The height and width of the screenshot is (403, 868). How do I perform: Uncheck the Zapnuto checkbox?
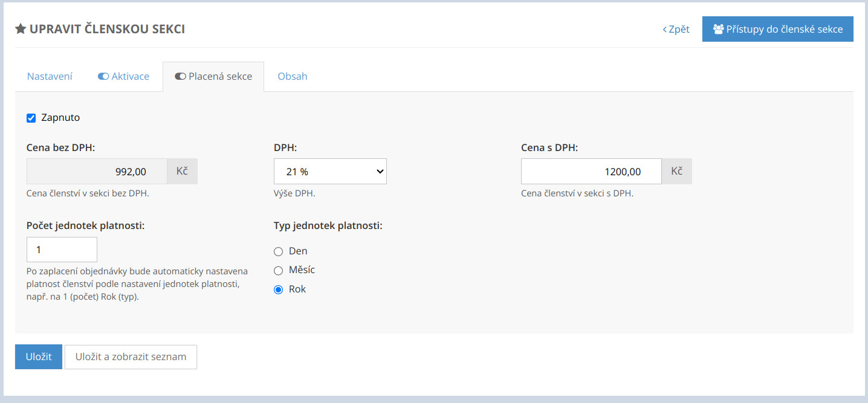coord(31,118)
